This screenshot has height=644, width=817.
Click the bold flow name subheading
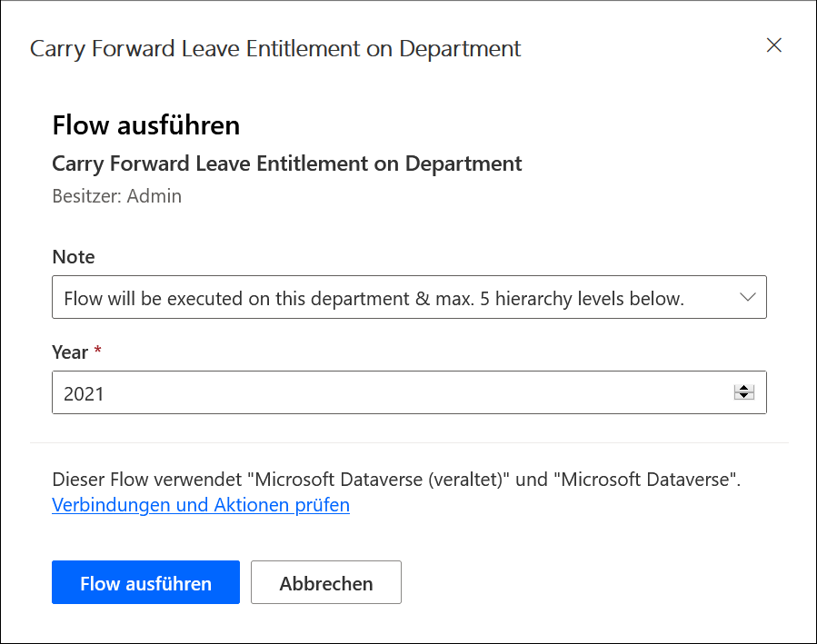click(286, 164)
